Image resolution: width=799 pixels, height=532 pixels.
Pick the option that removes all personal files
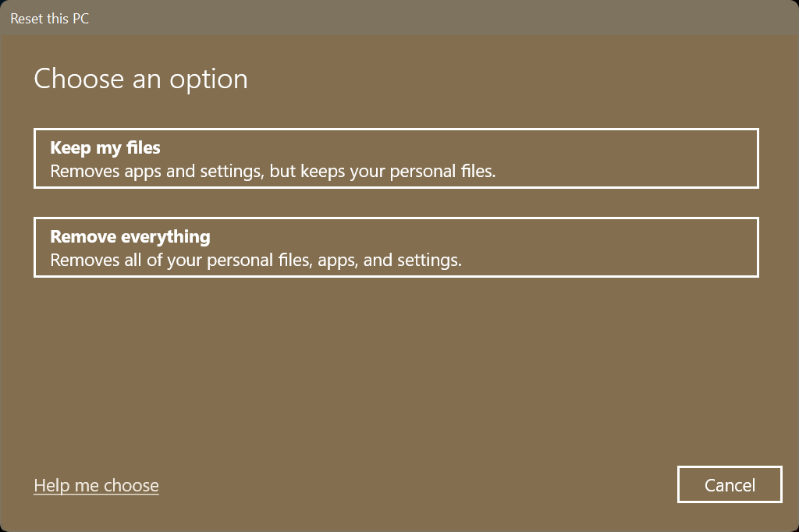tap(396, 246)
